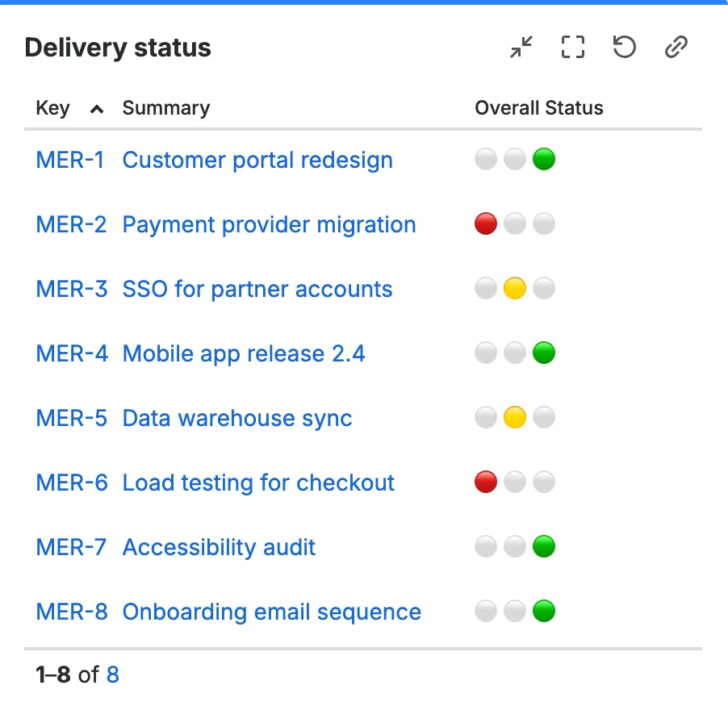
Task: Sort by the Summary column header
Action: pyautogui.click(x=165, y=107)
